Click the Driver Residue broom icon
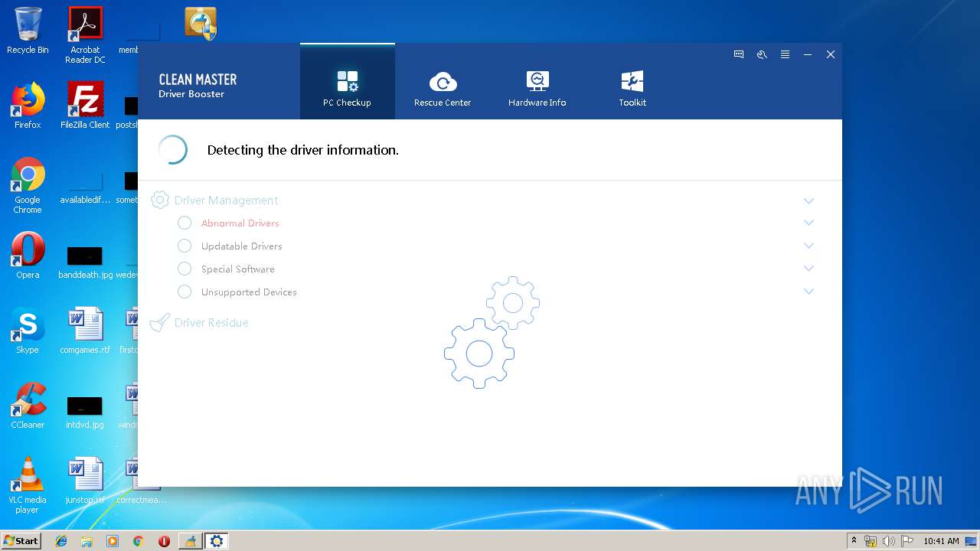980x551 pixels. (159, 323)
